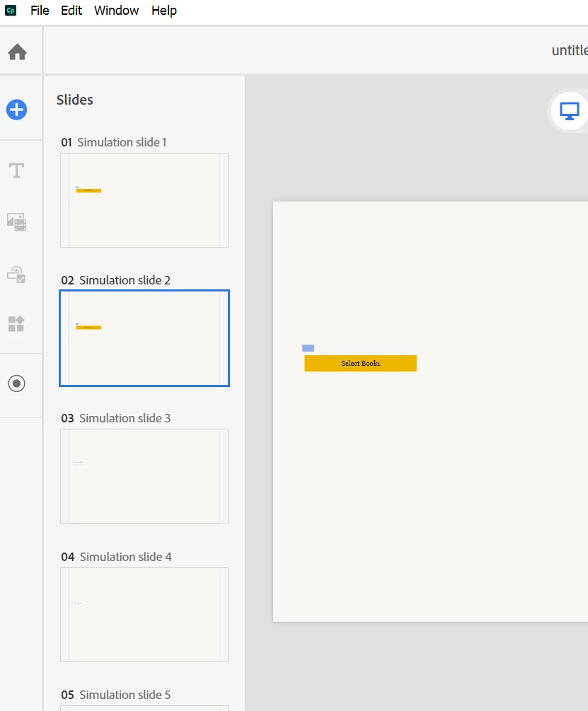
Task: Select Simulation slide 3 thumbnail
Action: (x=144, y=476)
